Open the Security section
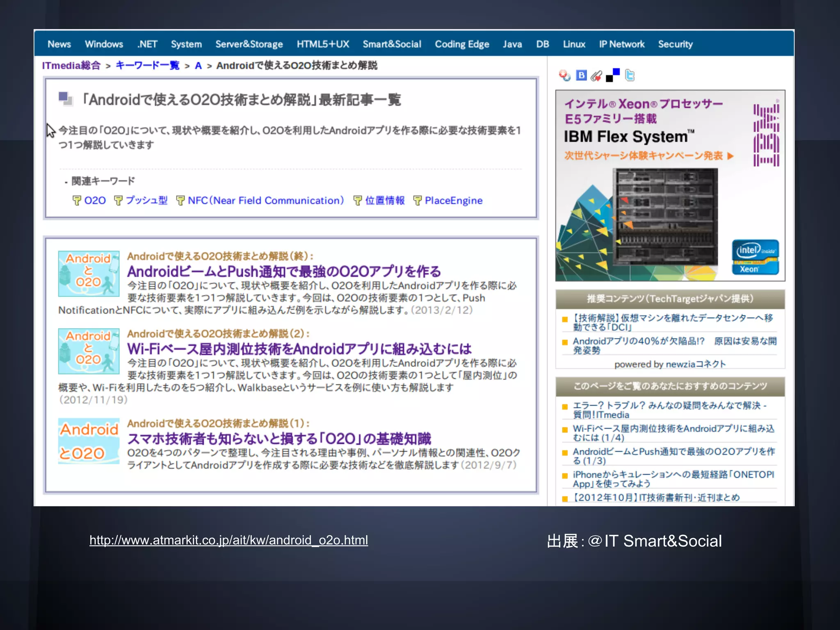 click(675, 44)
